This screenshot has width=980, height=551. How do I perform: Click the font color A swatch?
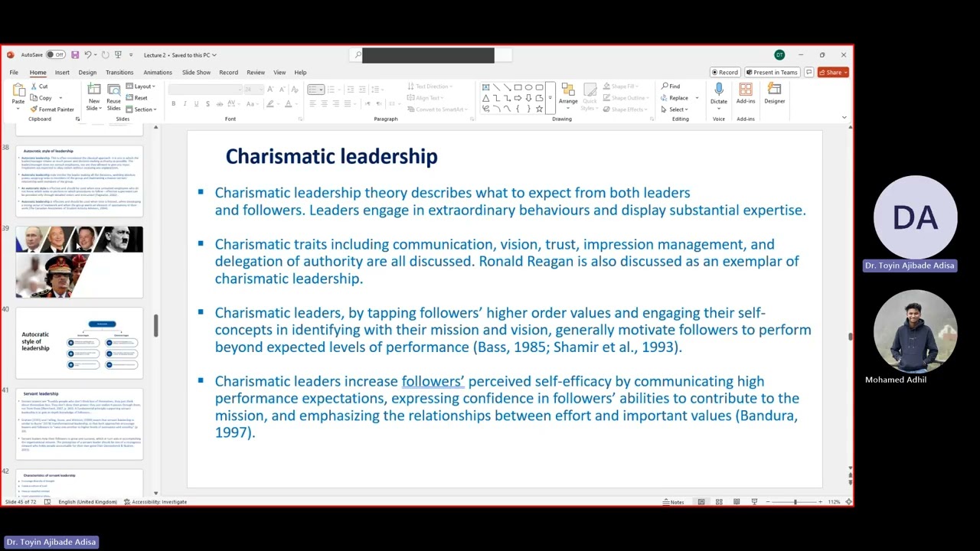pyautogui.click(x=288, y=104)
